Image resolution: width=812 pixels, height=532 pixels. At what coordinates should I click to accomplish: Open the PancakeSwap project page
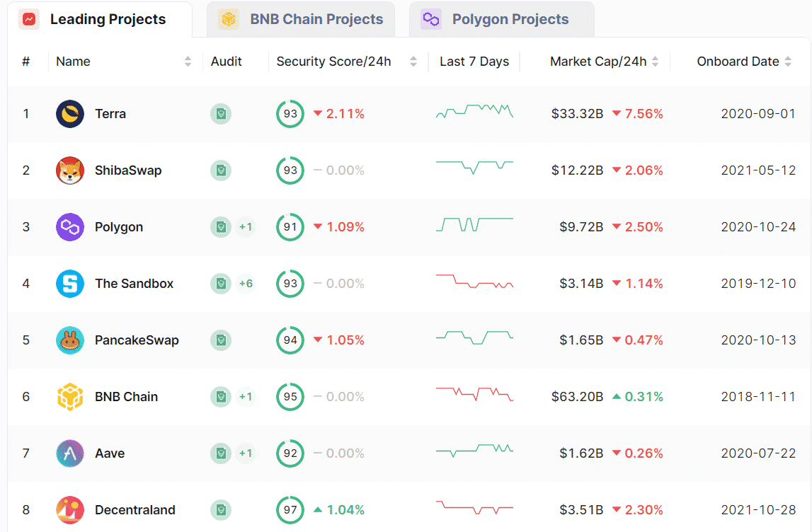(137, 340)
